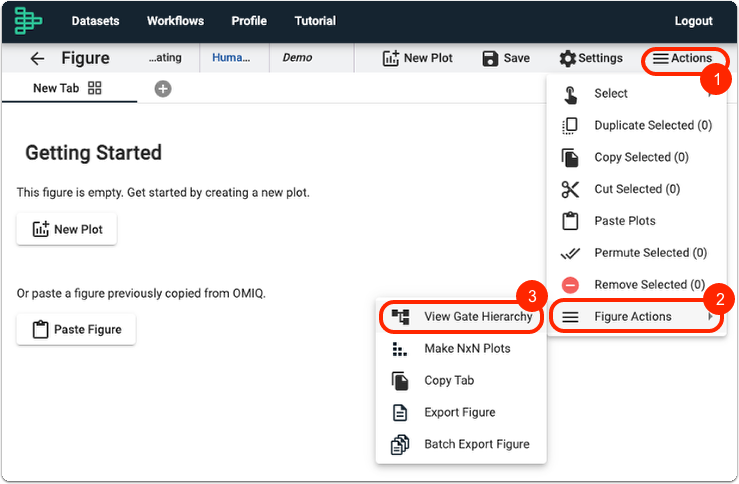Go to the Profile page
This screenshot has height=484, width=739.
(249, 21)
